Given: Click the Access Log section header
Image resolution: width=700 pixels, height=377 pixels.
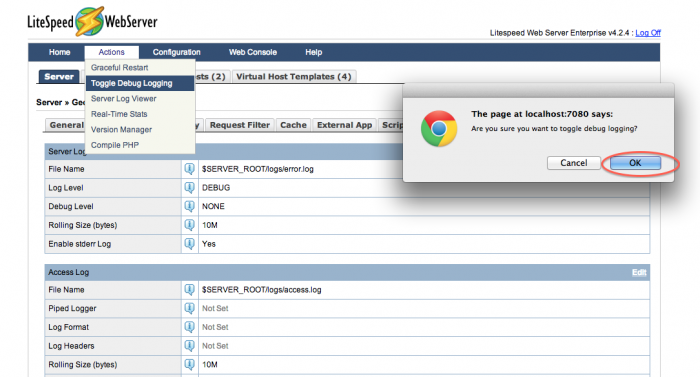Looking at the screenshot, I should pyautogui.click(x=347, y=272).
